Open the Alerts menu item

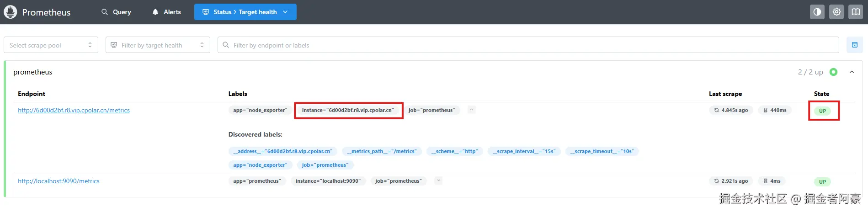[166, 12]
